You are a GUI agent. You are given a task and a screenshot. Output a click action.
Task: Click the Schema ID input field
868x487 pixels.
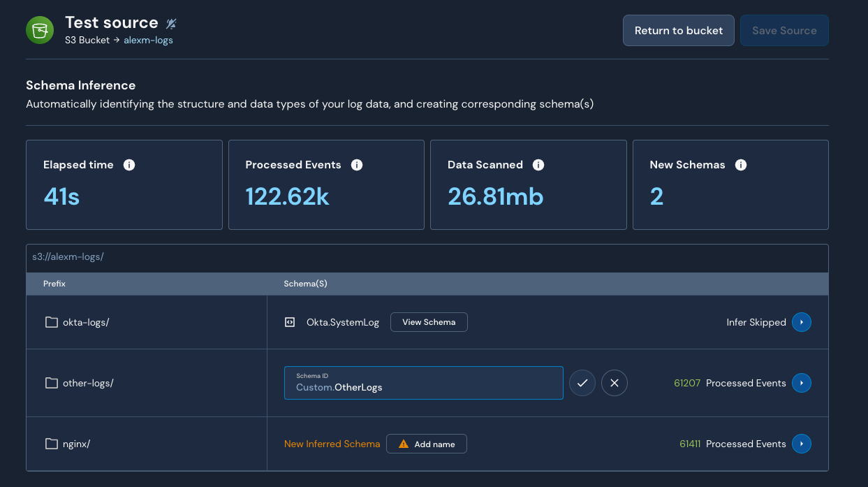[423, 383]
